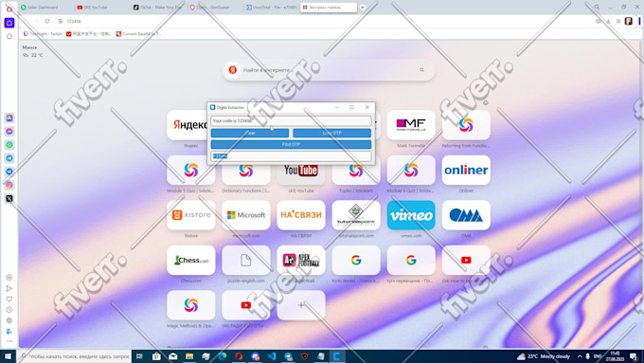Viewport: 644px width, 363px height.
Task: Click the Clear button in Digits Extractor
Action: [x=250, y=133]
